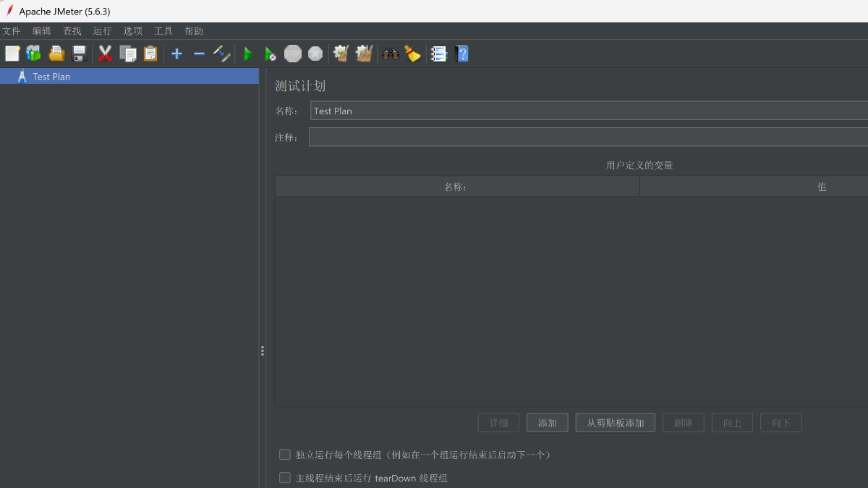Open the 运行 menu
Image resolution: width=868 pixels, height=488 pixels.
103,31
